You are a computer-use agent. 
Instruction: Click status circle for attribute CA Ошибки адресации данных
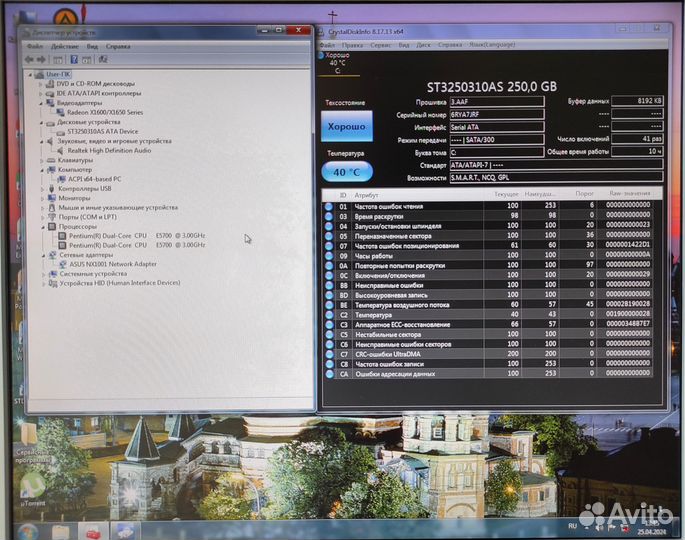[329, 374]
